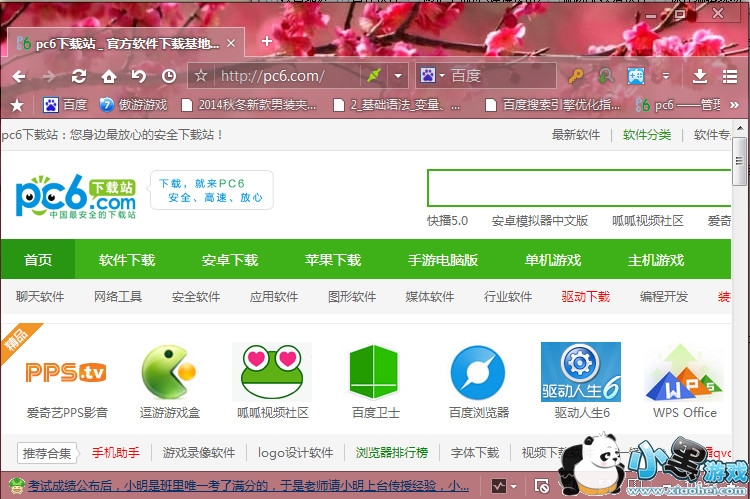Select the 主机游戏 navigation tab
Screen dimensions: 750x499
click(x=656, y=260)
